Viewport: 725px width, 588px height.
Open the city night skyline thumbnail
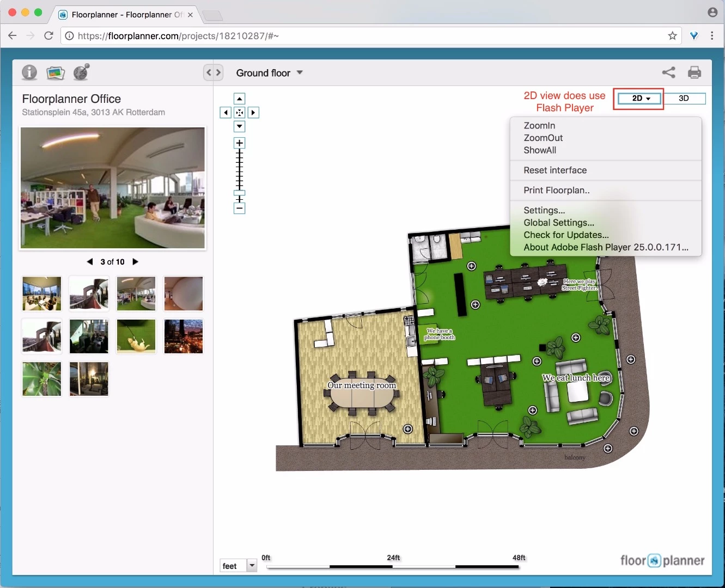[x=184, y=336]
